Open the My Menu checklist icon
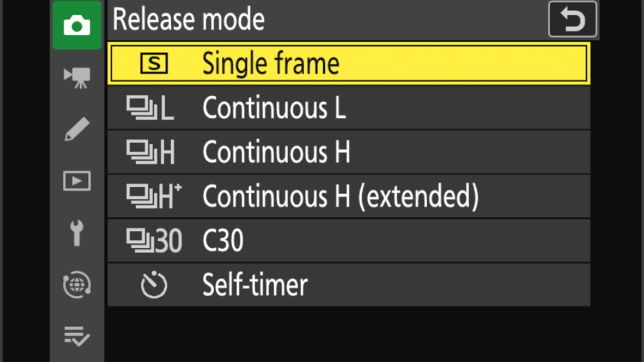 (77, 337)
